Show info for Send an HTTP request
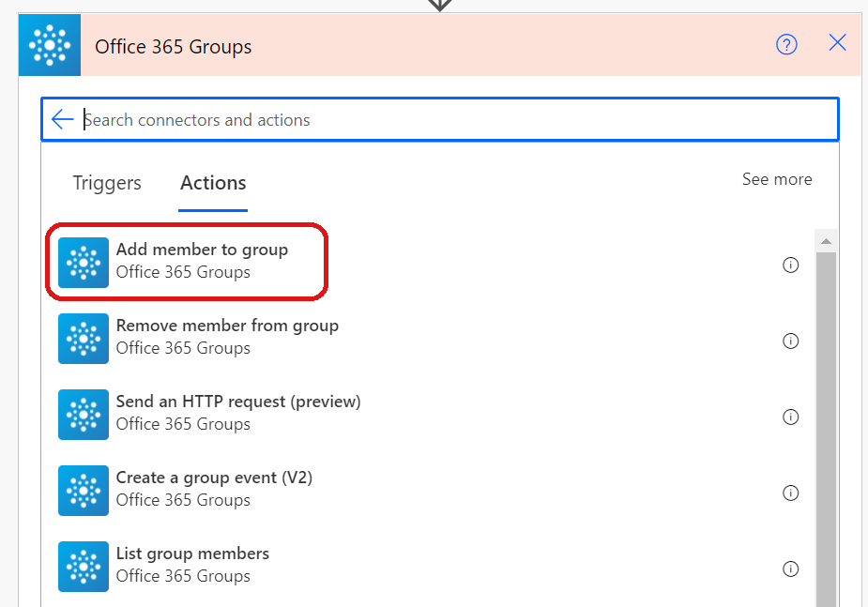Viewport: 868px width, 607px height. (x=790, y=417)
